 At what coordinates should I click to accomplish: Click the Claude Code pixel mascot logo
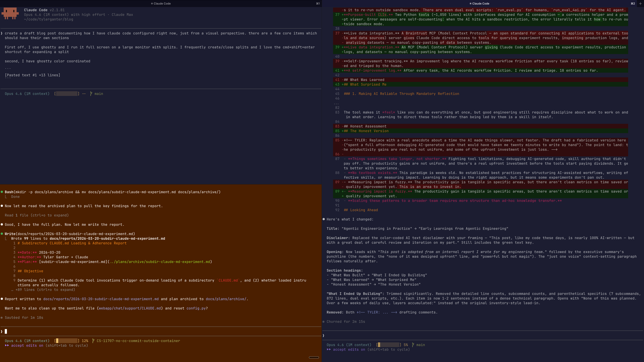[x=10, y=13]
